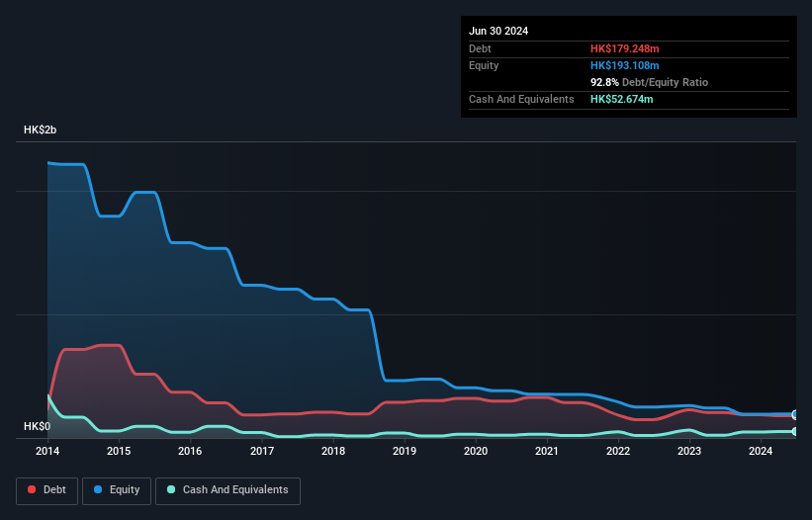This screenshot has height=520, width=812.
Task: Click the 2018 axis label
Action: pos(333,451)
